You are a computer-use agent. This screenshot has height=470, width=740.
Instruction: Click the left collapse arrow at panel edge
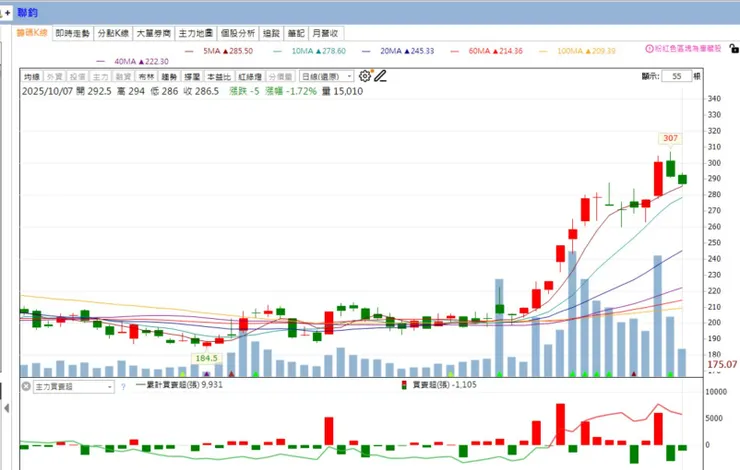(7, 408)
